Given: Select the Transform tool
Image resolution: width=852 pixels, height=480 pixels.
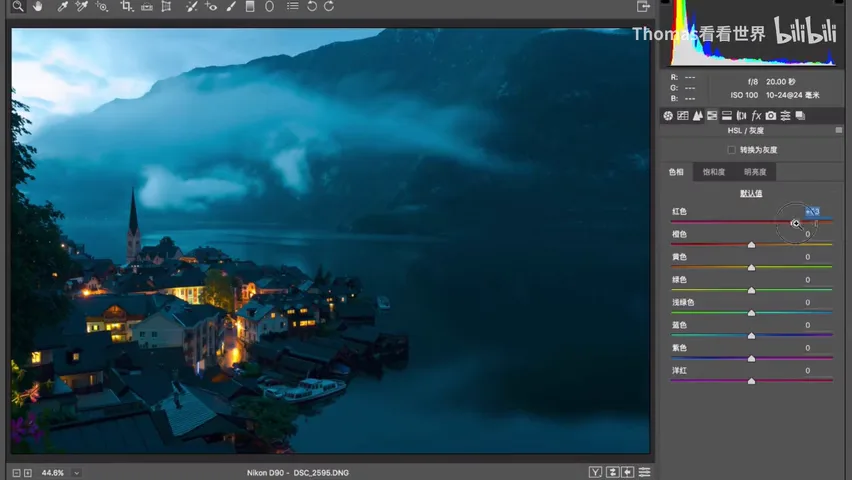Looking at the screenshot, I should pos(166,7).
